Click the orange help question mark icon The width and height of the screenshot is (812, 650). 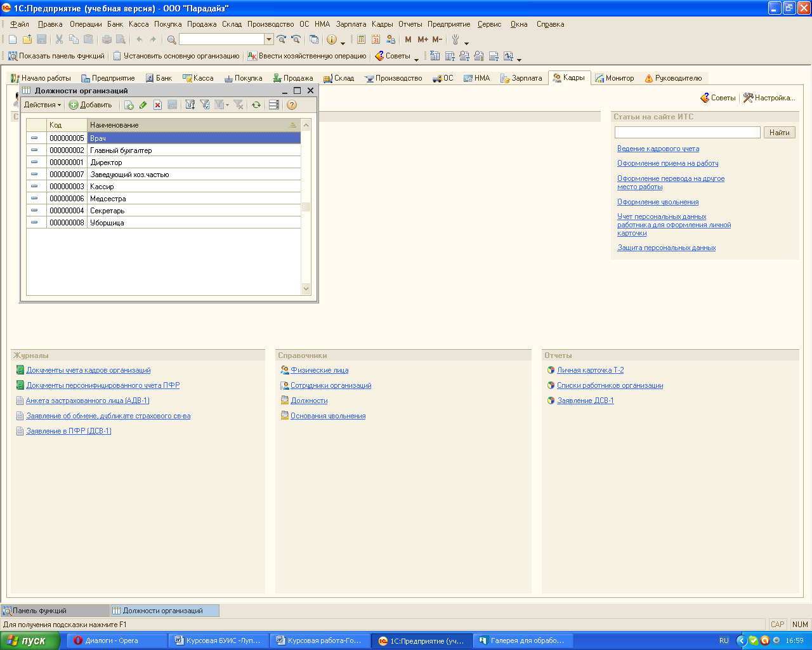pos(292,105)
